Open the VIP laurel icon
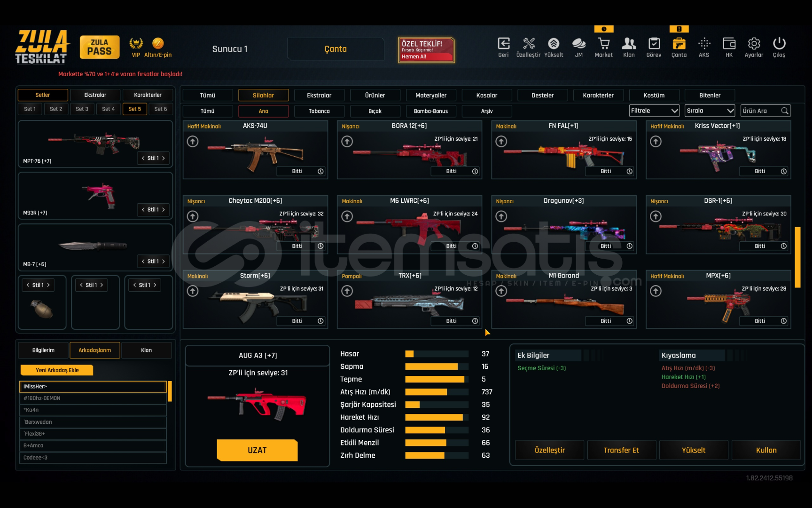Image resolution: width=812 pixels, height=508 pixels. click(x=136, y=43)
